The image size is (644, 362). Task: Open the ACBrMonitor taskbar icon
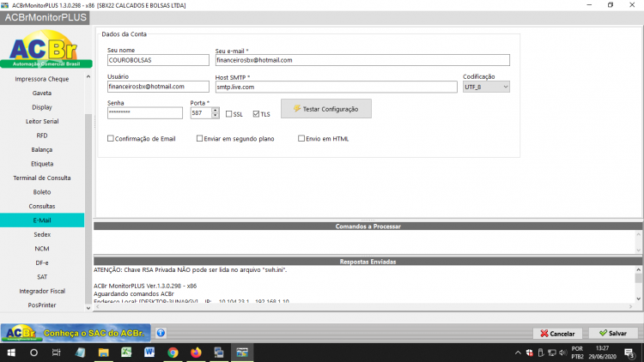coord(242,353)
